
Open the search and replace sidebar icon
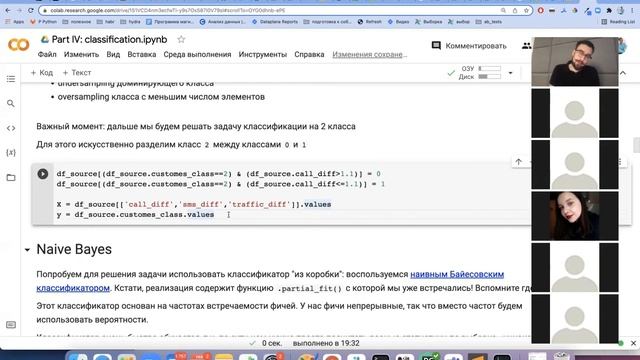[11, 104]
